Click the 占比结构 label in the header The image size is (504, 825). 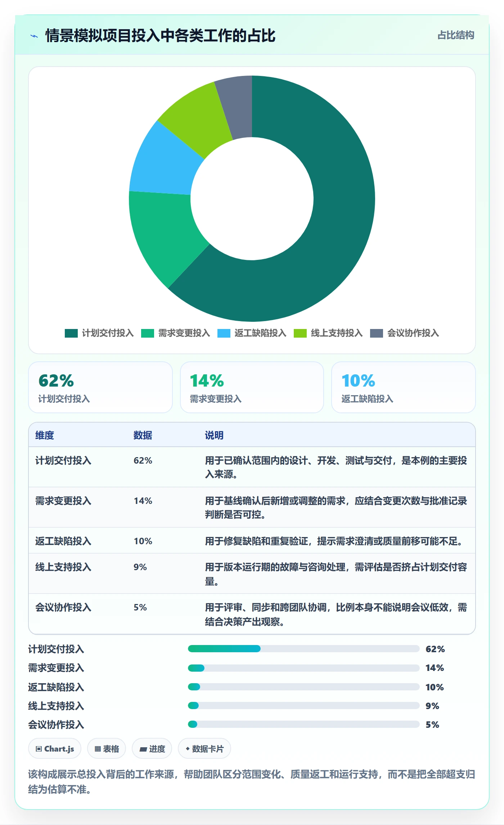coord(456,35)
